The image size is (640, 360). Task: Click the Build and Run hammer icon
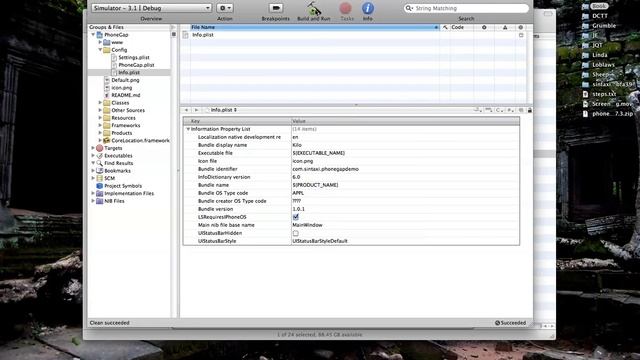click(313, 8)
